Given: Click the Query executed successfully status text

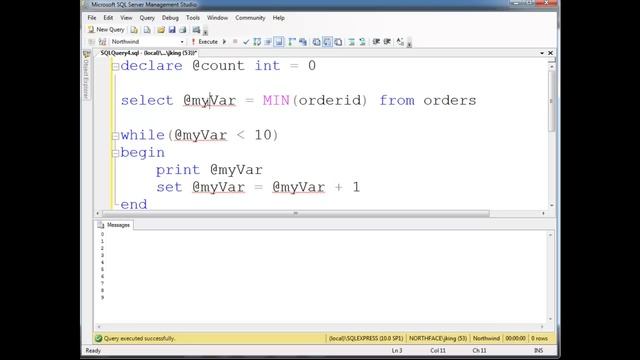Looking at the screenshot, I should click(x=139, y=338).
